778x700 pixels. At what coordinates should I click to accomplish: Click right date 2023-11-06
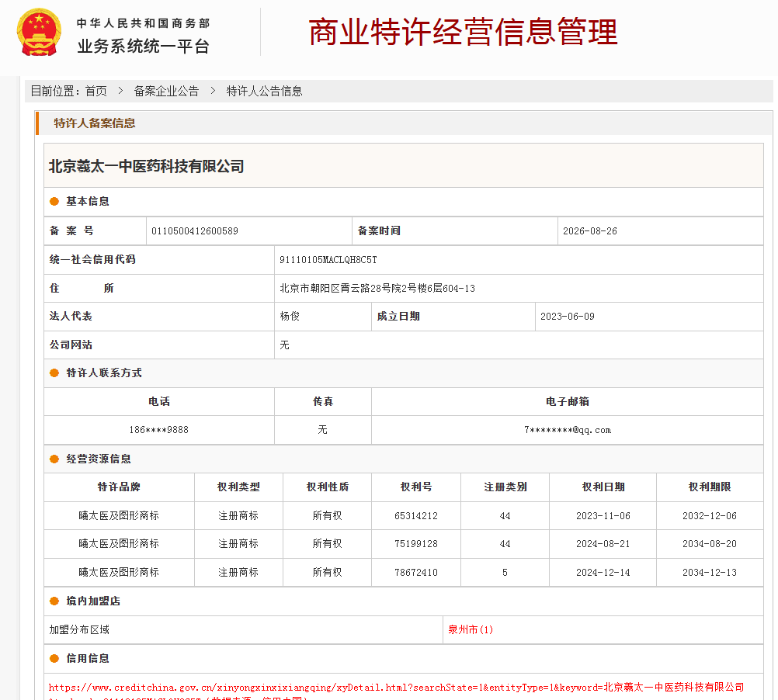[603, 516]
